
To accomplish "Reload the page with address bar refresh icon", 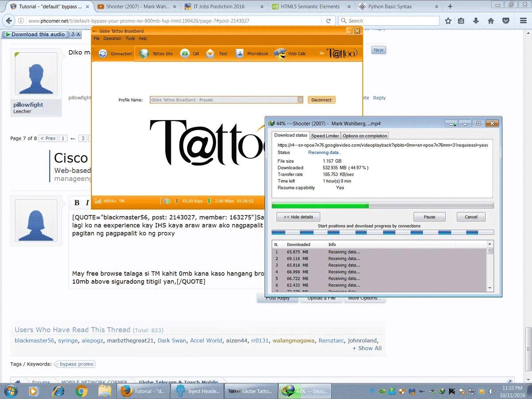I will click(328, 21).
